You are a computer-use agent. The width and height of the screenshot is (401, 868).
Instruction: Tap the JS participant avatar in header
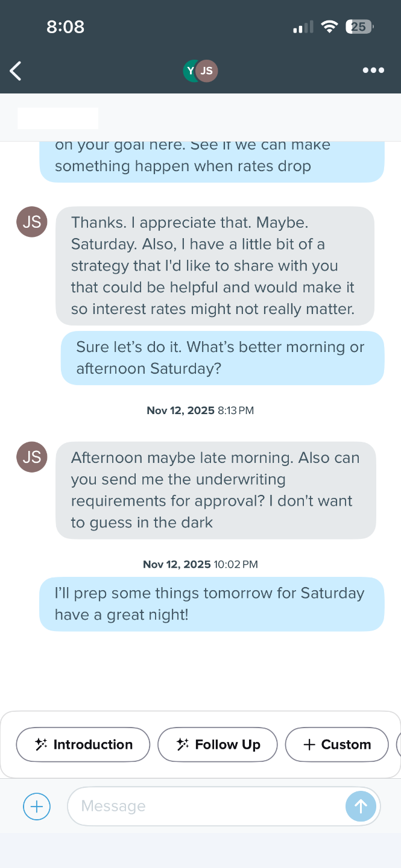[207, 71]
